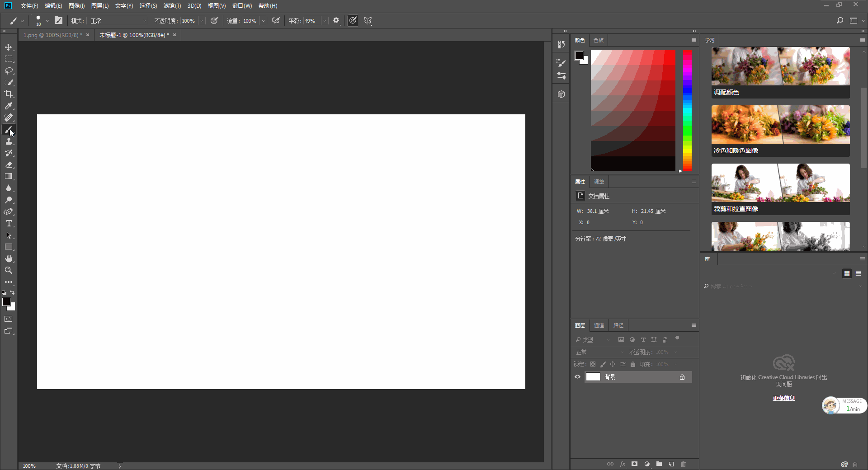The width and height of the screenshot is (868, 470).
Task: Select the Crop tool
Action: tap(9, 94)
